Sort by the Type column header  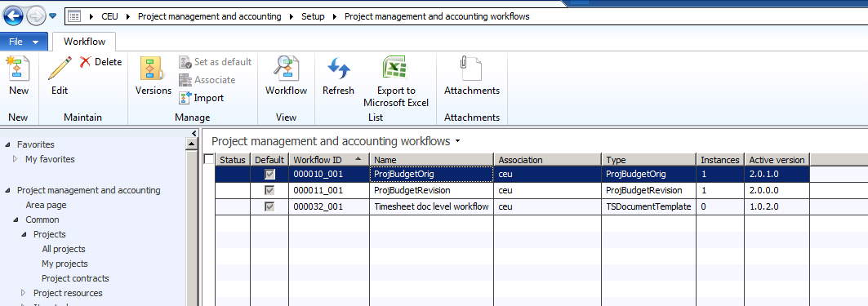click(x=648, y=160)
